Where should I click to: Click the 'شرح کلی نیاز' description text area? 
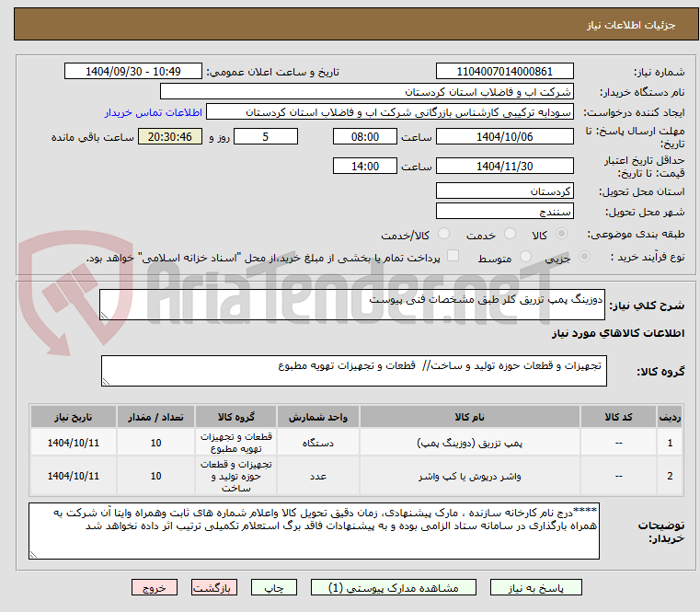click(x=352, y=305)
